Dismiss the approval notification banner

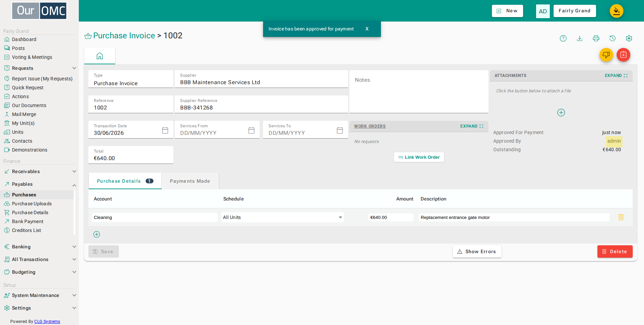pos(367,29)
